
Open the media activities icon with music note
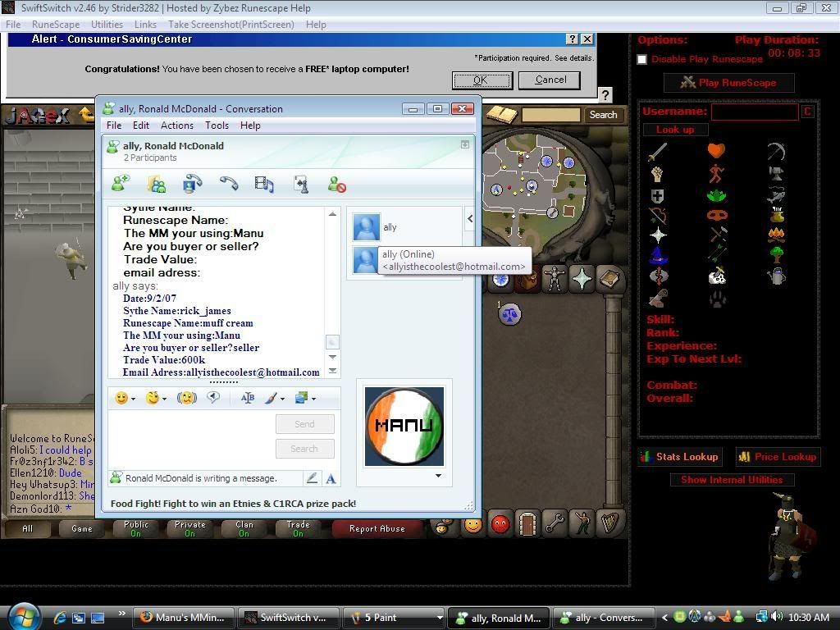pos(264,185)
